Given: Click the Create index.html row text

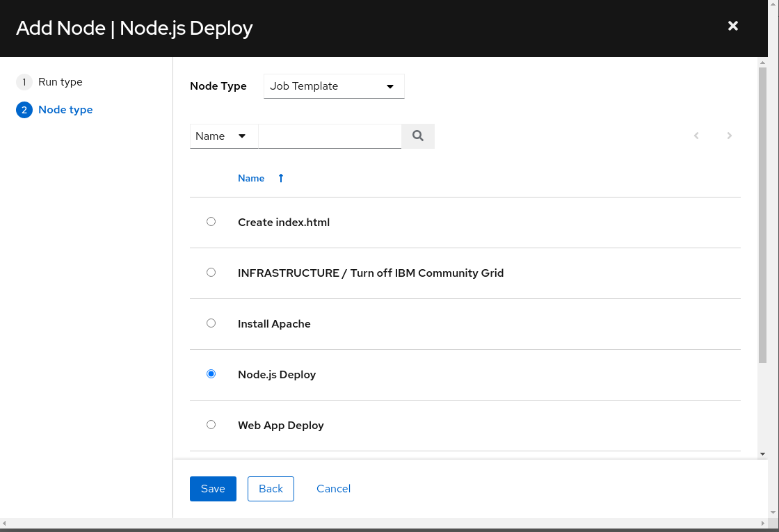Looking at the screenshot, I should click(284, 223).
